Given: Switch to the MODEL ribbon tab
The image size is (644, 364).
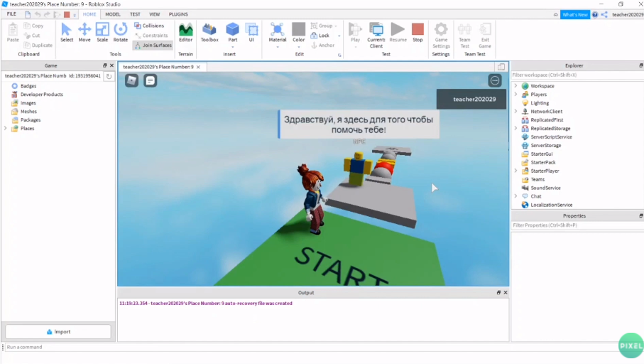Looking at the screenshot, I should click(x=113, y=14).
